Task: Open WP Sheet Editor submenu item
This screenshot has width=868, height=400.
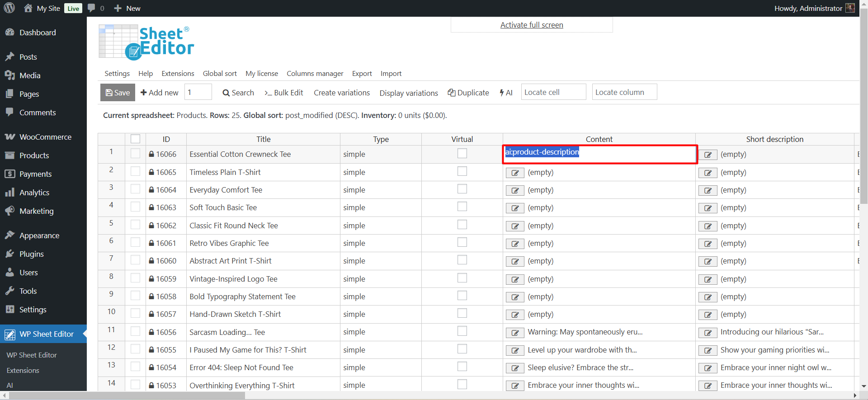Action: tap(32, 355)
